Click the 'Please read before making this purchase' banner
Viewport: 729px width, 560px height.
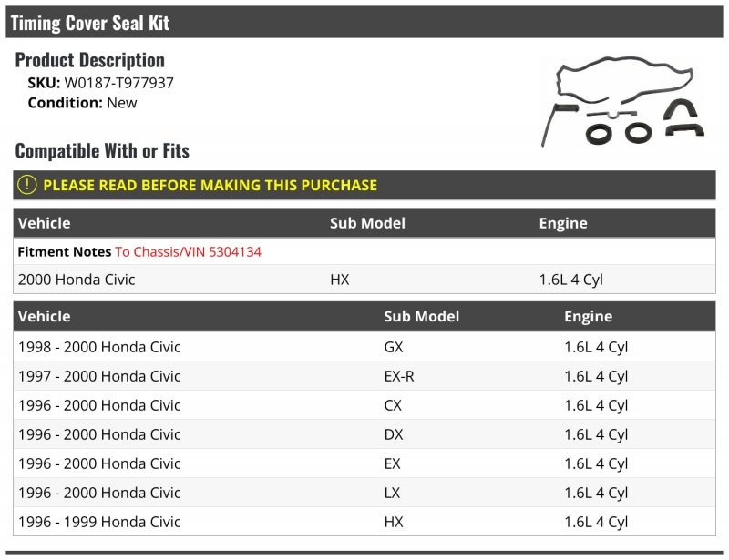click(x=210, y=185)
